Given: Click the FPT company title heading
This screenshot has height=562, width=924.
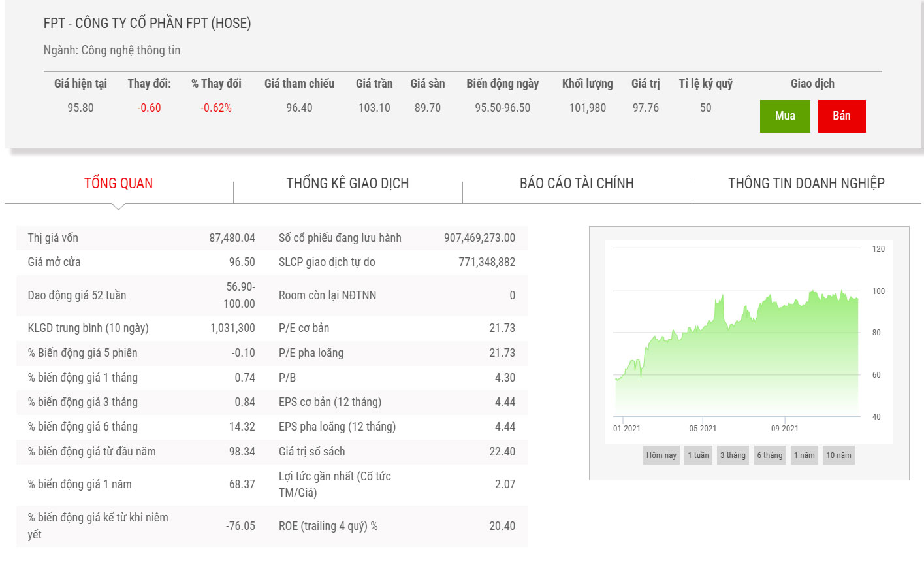Looking at the screenshot, I should pos(147,24).
